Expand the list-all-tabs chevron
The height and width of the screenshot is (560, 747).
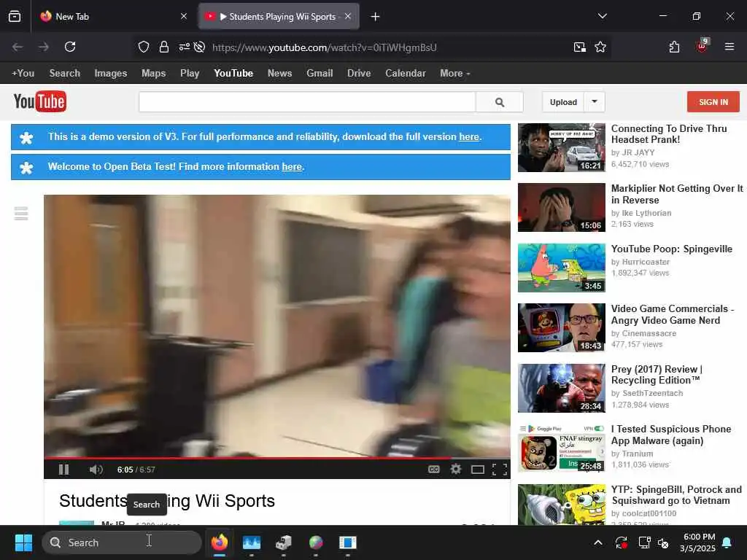coord(602,16)
